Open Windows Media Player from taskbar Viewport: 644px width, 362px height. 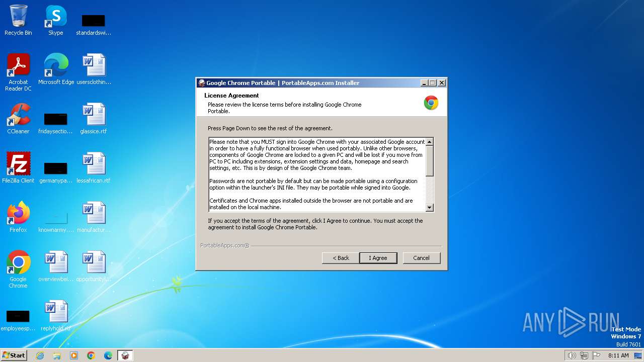74,355
